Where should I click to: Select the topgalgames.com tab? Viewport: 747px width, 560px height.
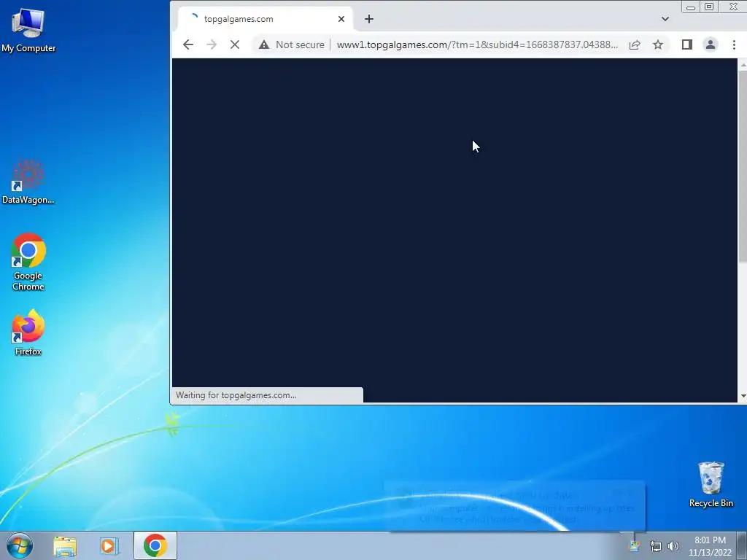[x=265, y=19]
